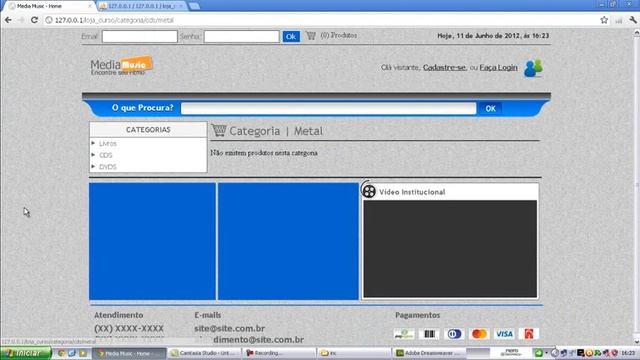The height and width of the screenshot is (360, 640).
Task: Switch to Adobe Dreamweaver in the taskbar
Action: click(429, 353)
